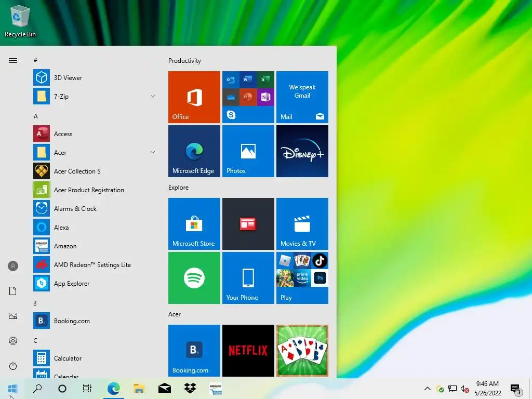The height and width of the screenshot is (399, 532).
Task: Open Settings gear in Start sidebar
Action: pyautogui.click(x=13, y=341)
